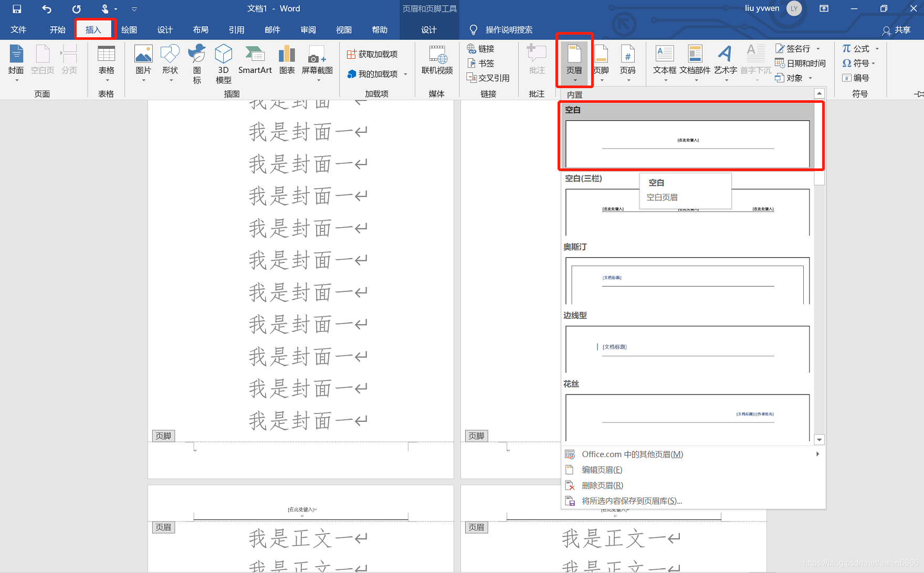Click the 链接 hyperlink button
The image size is (924, 573).
click(480, 48)
